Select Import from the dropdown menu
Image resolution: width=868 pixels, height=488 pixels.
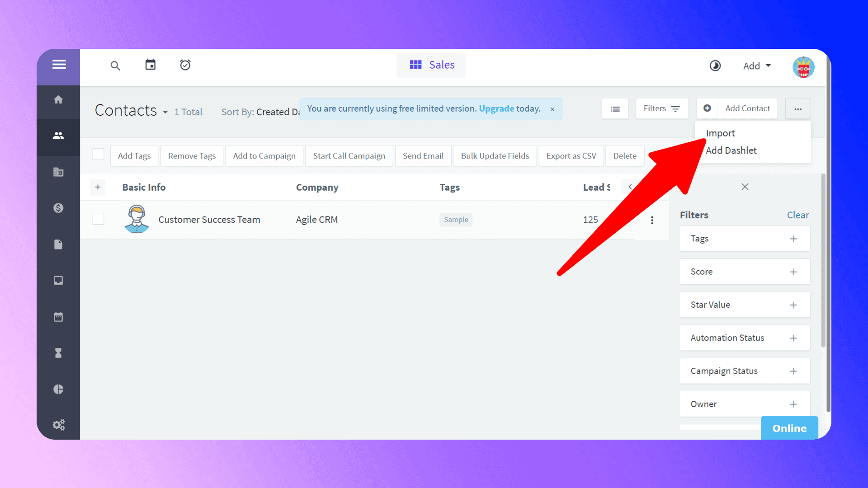[720, 133]
